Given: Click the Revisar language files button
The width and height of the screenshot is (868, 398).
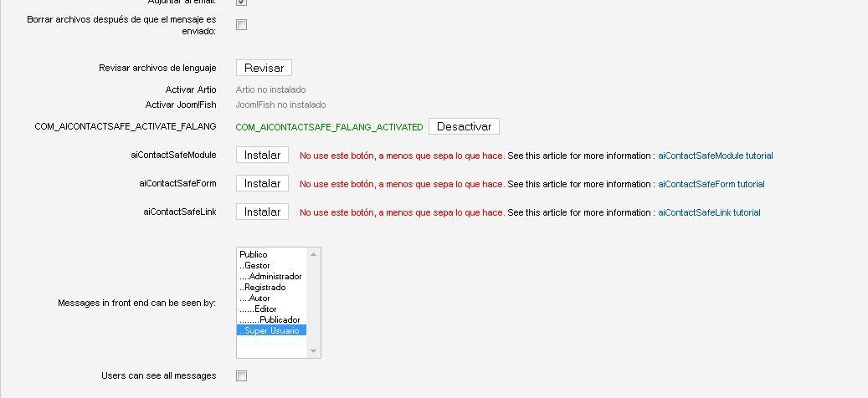Looking at the screenshot, I should (x=264, y=68).
